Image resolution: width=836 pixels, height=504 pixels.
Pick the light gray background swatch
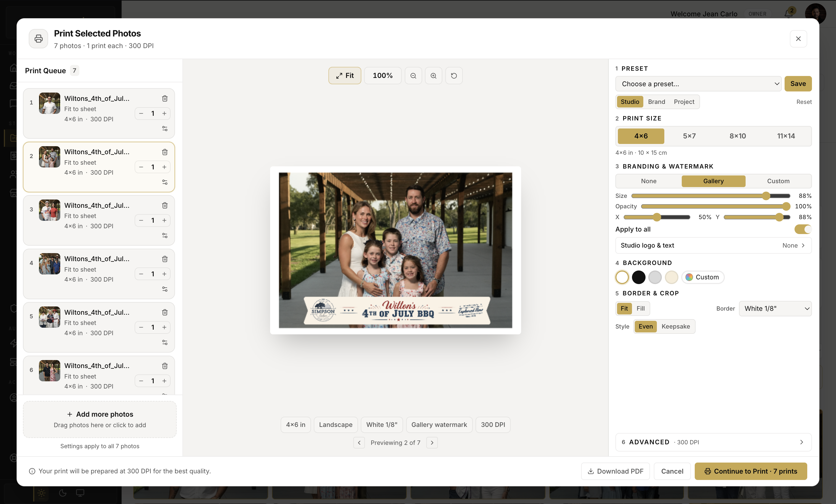tap(655, 277)
